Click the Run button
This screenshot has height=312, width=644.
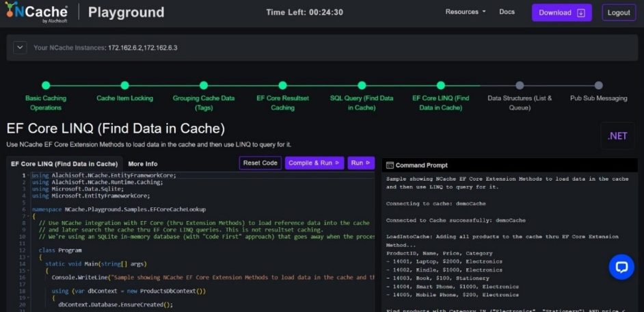pos(361,163)
